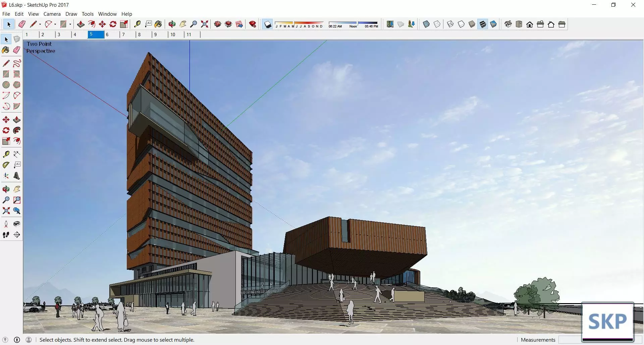Select the Freehand tool in left panel
This screenshot has width=644, height=345.
(x=17, y=63)
